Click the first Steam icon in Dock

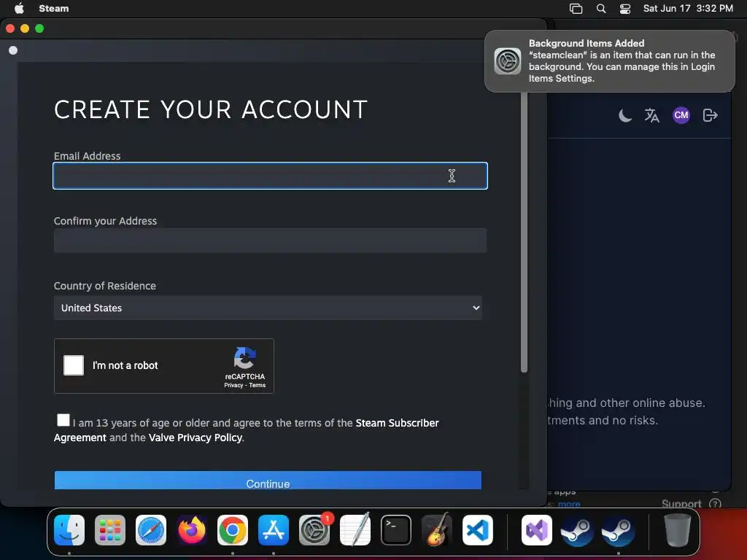(578, 530)
